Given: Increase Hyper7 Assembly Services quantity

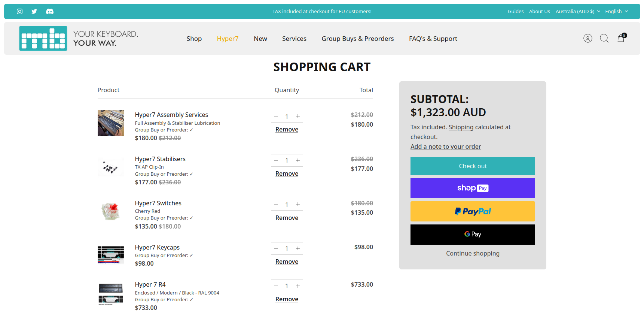Looking at the screenshot, I should point(298,116).
